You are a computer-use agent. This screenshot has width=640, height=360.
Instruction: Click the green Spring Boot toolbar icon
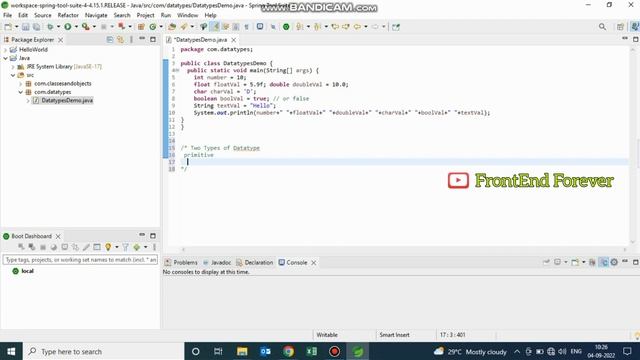pyautogui.click(x=286, y=27)
